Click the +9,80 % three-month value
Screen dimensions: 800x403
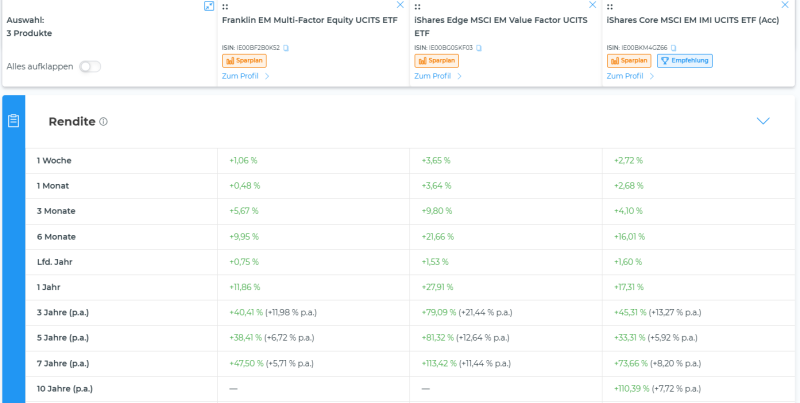(436, 211)
